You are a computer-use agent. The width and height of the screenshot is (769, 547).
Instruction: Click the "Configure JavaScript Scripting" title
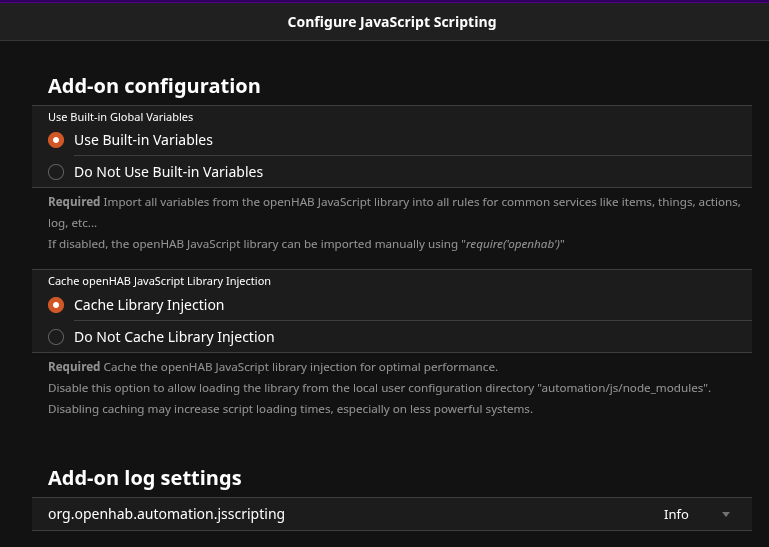(391, 22)
